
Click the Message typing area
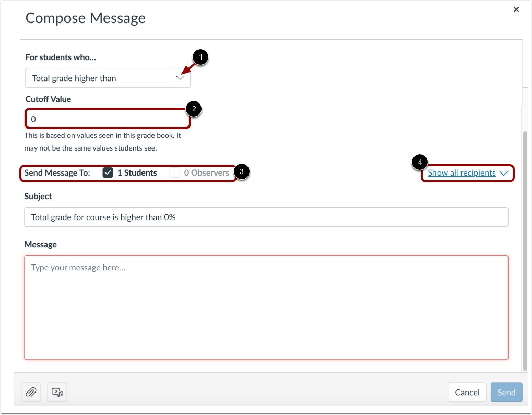(x=266, y=307)
